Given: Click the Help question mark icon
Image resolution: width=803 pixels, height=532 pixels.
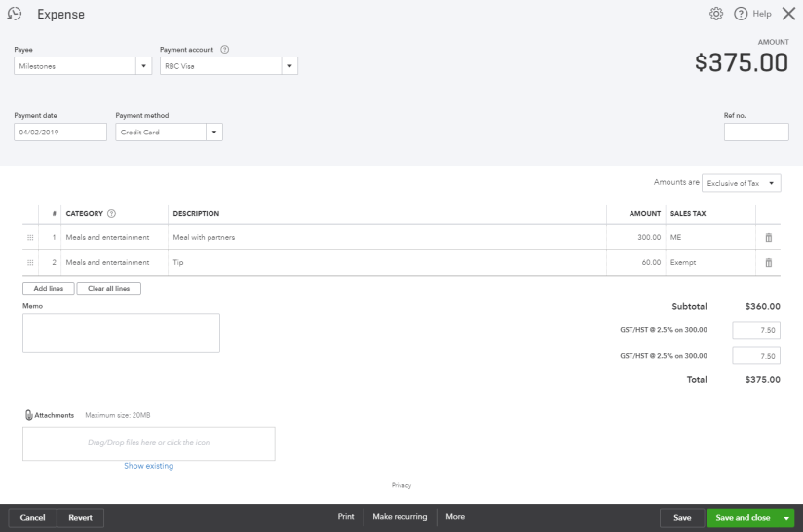Looking at the screenshot, I should [741, 14].
